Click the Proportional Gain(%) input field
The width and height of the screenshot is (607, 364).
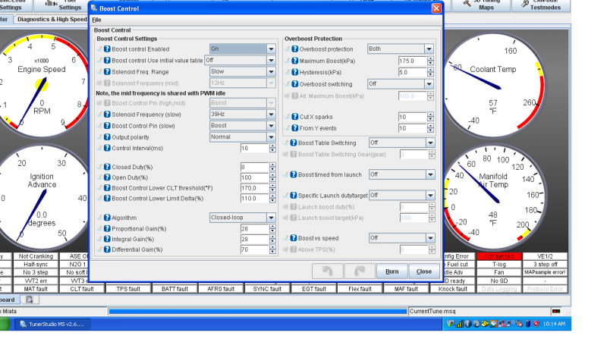click(253, 228)
